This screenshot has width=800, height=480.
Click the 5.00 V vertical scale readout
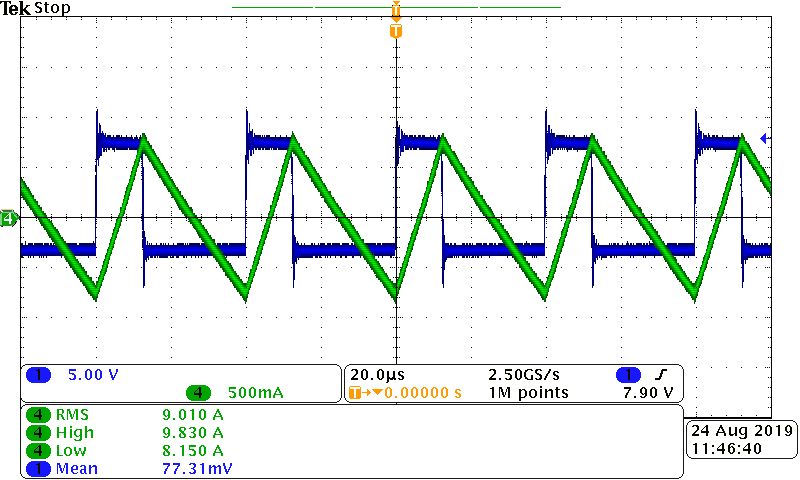tap(93, 375)
